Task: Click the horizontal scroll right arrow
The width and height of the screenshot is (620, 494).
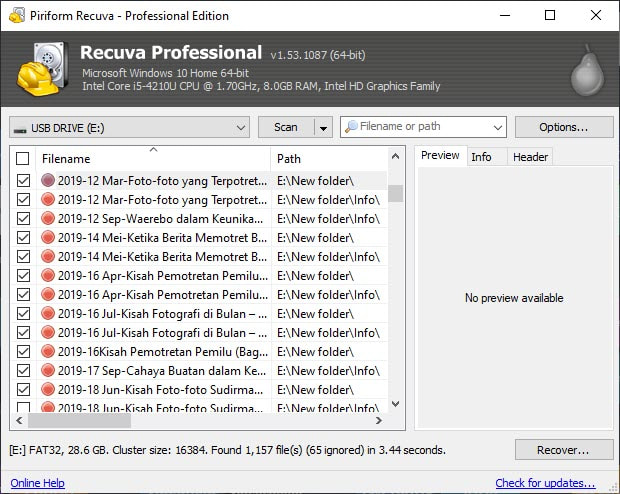Action: 379,420
